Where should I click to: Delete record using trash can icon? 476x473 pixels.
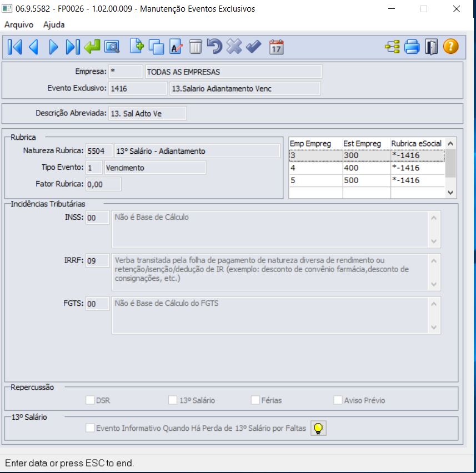coord(196,47)
